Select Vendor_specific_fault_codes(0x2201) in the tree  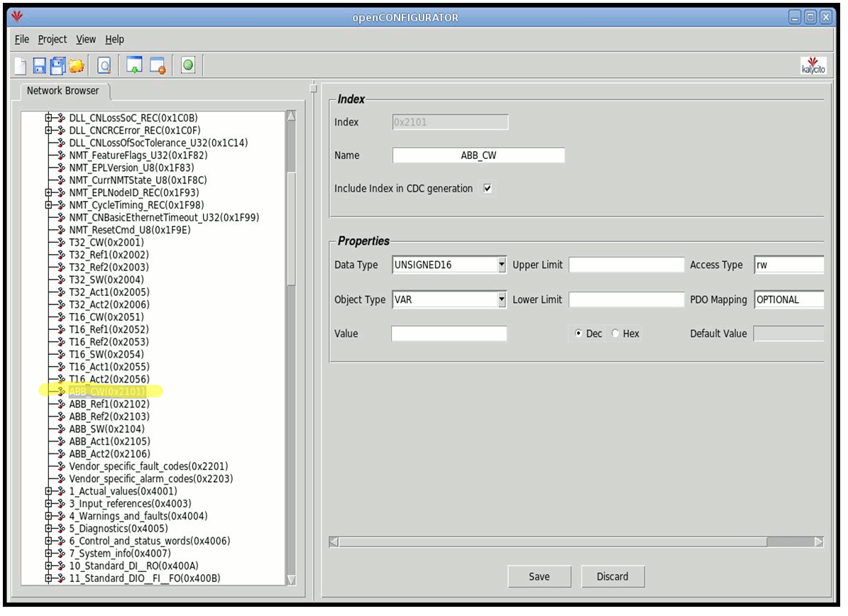point(149,466)
